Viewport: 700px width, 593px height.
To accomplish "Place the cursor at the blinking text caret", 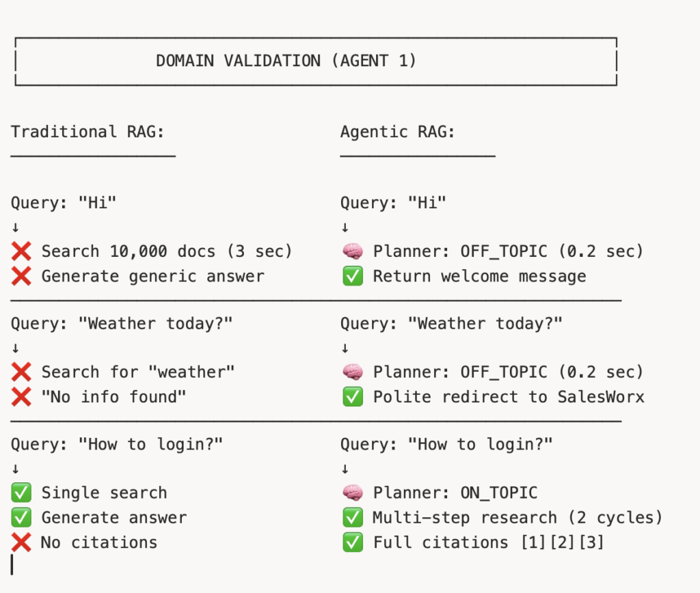I will (12, 564).
